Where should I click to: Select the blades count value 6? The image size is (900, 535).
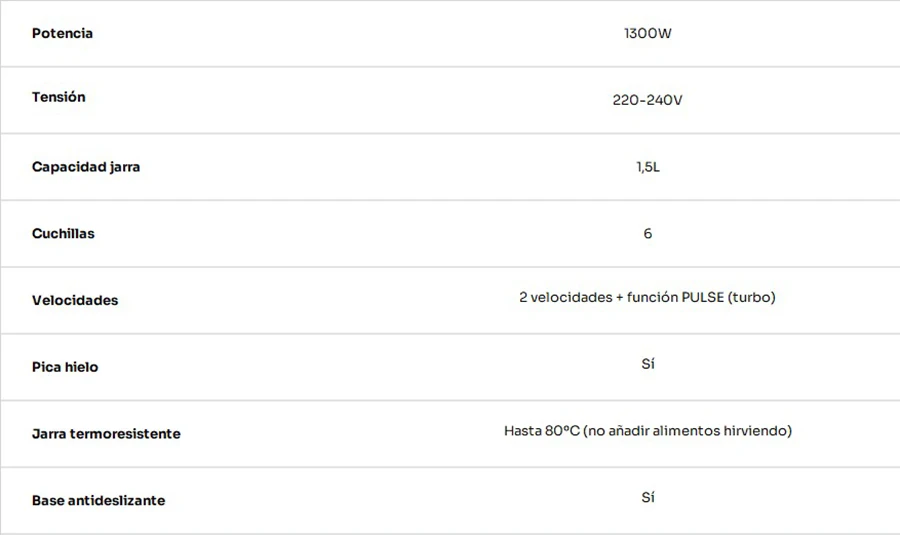click(x=647, y=234)
